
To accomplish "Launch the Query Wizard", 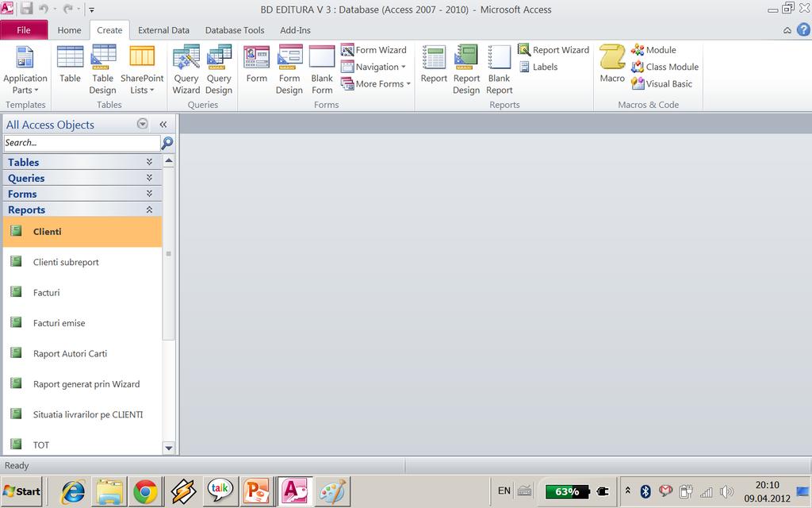I will [x=186, y=70].
